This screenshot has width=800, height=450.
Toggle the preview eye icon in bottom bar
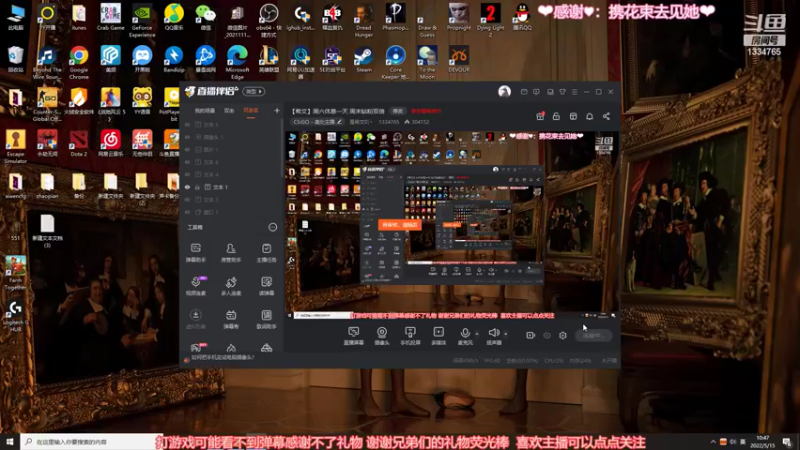click(x=547, y=335)
